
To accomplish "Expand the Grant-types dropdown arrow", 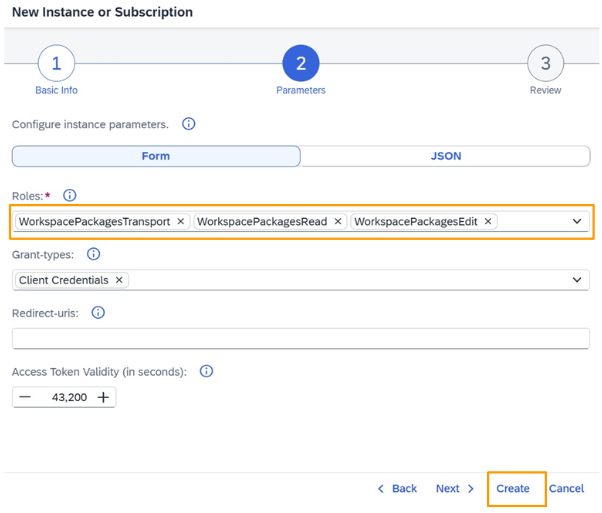I will 577,280.
